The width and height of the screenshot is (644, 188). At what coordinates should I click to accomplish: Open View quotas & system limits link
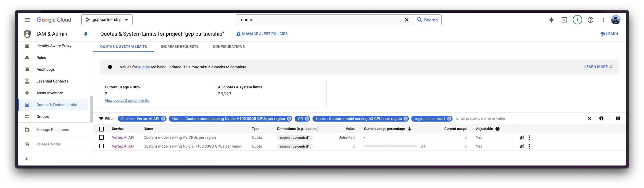(x=127, y=101)
